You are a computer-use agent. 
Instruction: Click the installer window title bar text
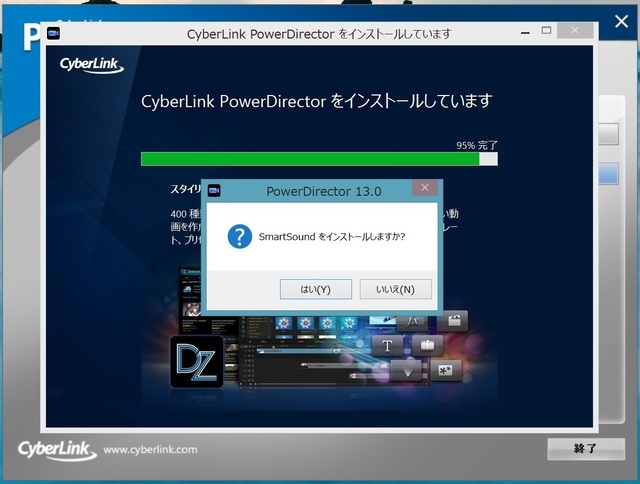pos(319,34)
